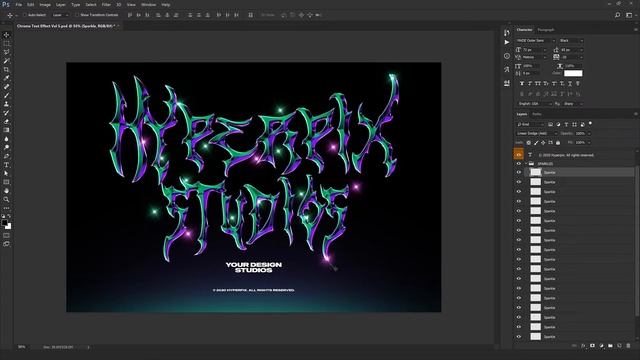640x360 pixels.
Task: Select the Path Selection tool
Action: tap(6, 173)
